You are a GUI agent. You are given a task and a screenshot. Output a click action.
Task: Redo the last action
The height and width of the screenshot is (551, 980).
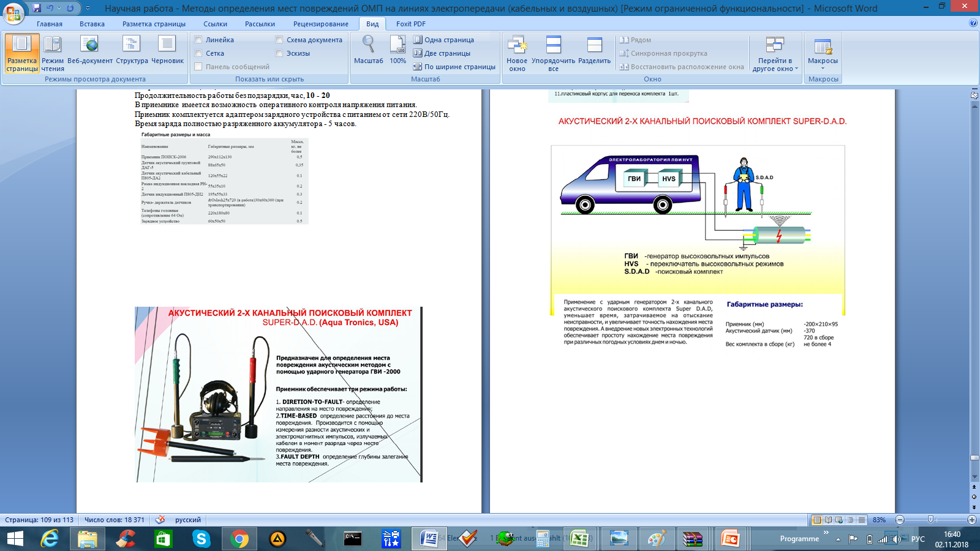click(x=70, y=8)
